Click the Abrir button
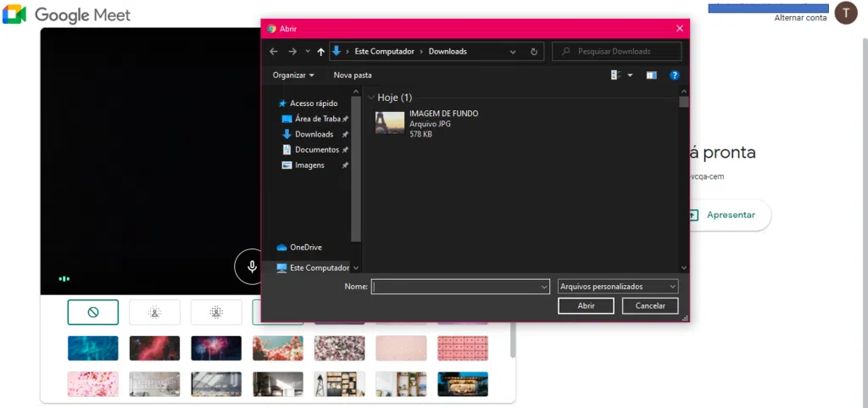The height and width of the screenshot is (408, 868). point(585,305)
